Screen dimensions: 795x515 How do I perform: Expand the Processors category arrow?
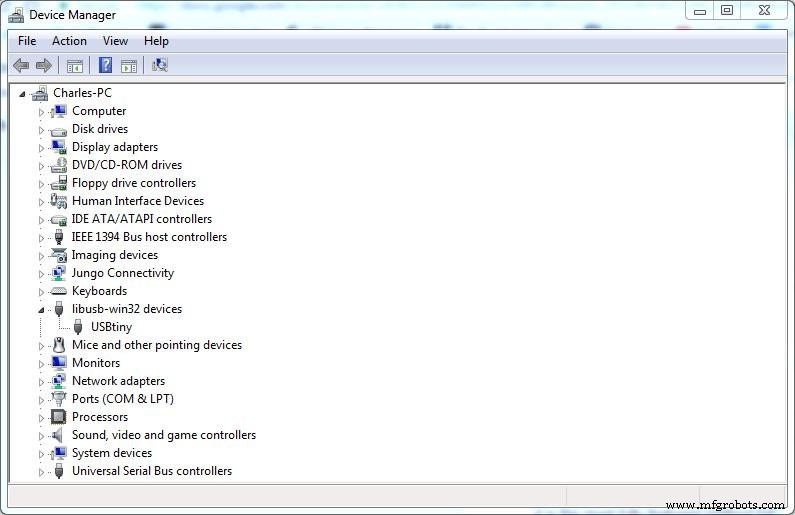(x=42, y=418)
